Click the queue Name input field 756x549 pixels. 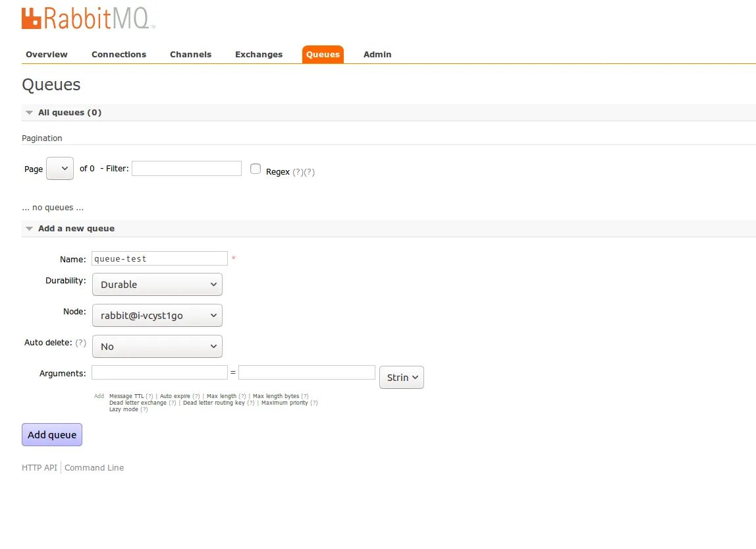(x=159, y=259)
